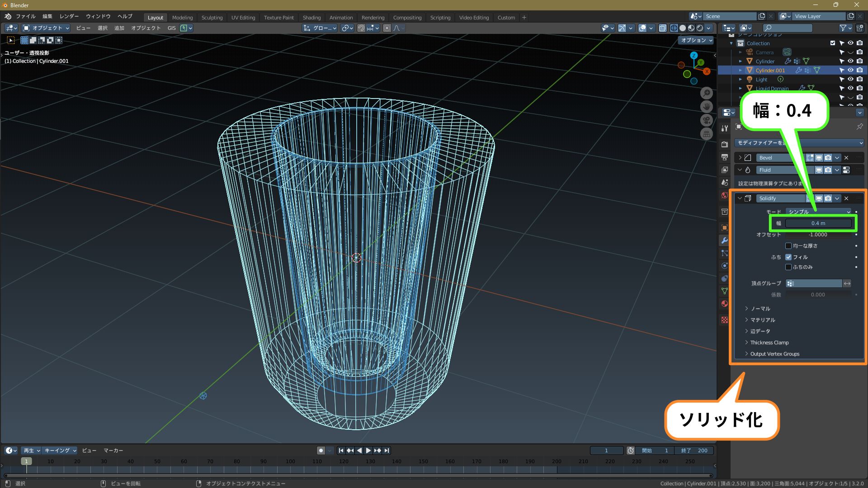868x488 pixels.
Task: Click the zoom magnifier viewport gizmo
Action: [x=707, y=93]
